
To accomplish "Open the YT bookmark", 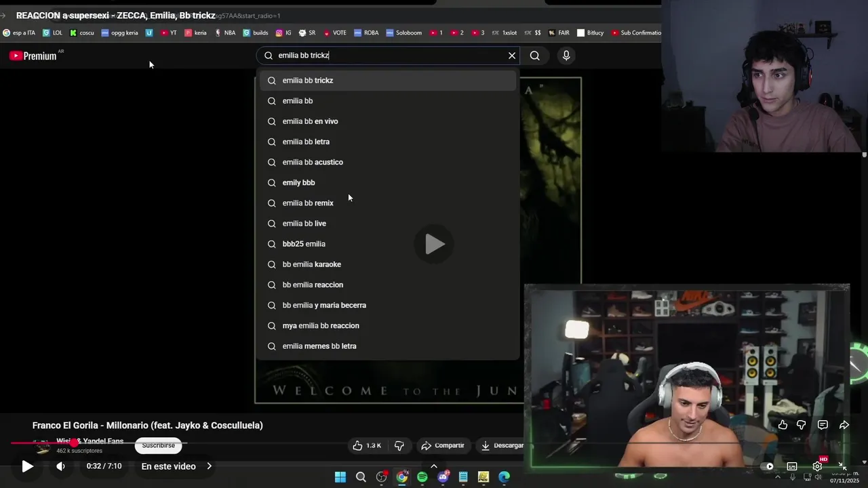I will pos(169,33).
